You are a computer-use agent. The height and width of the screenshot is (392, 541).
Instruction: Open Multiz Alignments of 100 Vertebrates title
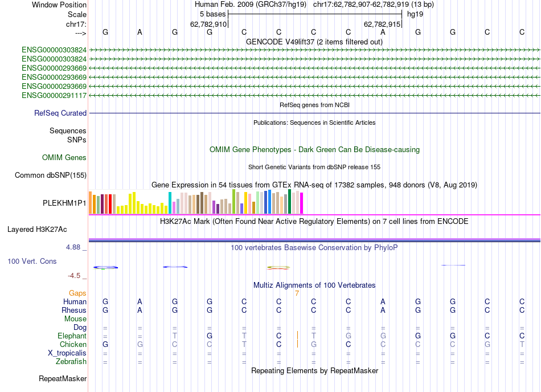tap(314, 285)
